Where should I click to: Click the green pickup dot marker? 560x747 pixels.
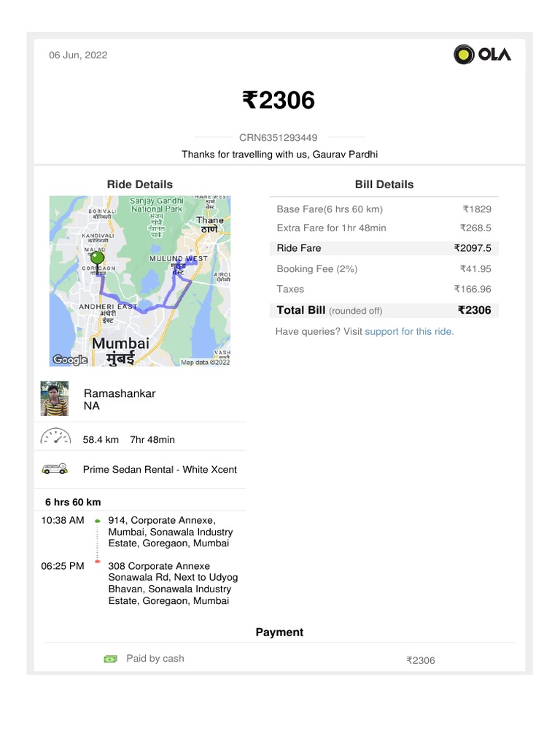point(98,521)
